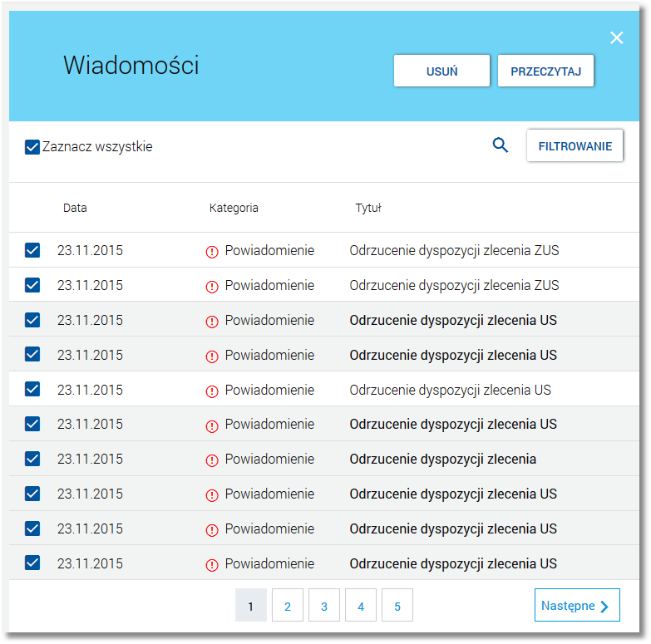The image size is (651, 644).
Task: Close the Wiadomości dialog with the X icon
Action: (617, 37)
